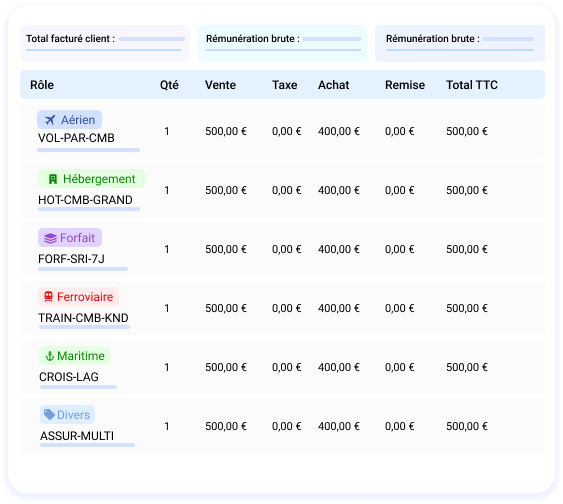563x504 pixels.
Task: Select the FORF-SRI-7J product code
Action: tap(71, 259)
